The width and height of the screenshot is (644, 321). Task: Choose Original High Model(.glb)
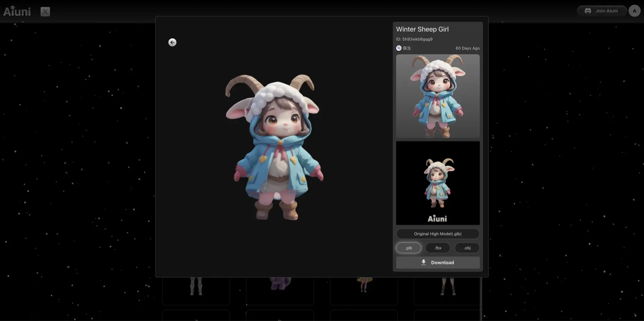coord(438,234)
